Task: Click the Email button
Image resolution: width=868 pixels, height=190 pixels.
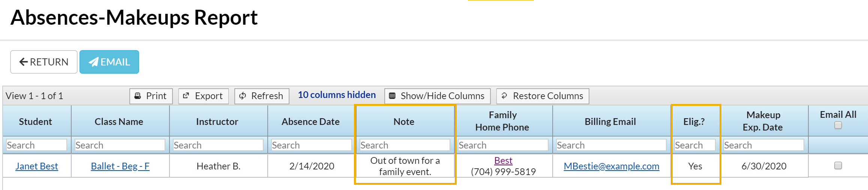Action: click(109, 62)
